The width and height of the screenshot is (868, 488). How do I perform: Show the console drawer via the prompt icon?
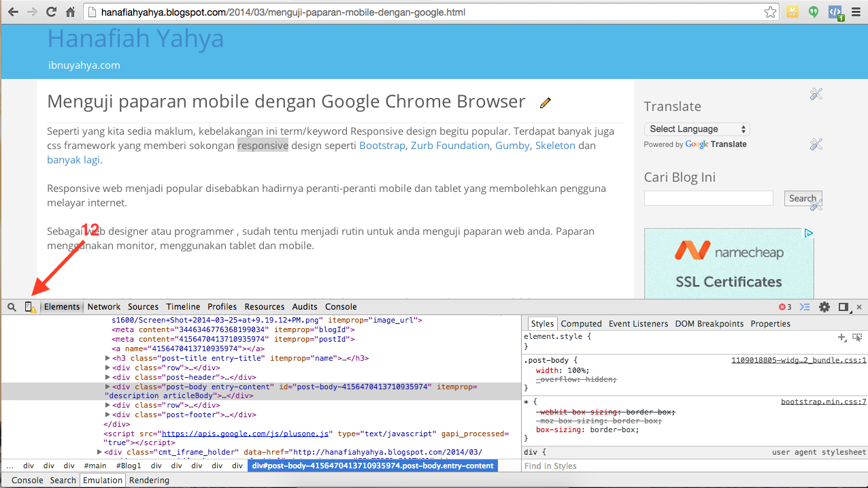[805, 307]
